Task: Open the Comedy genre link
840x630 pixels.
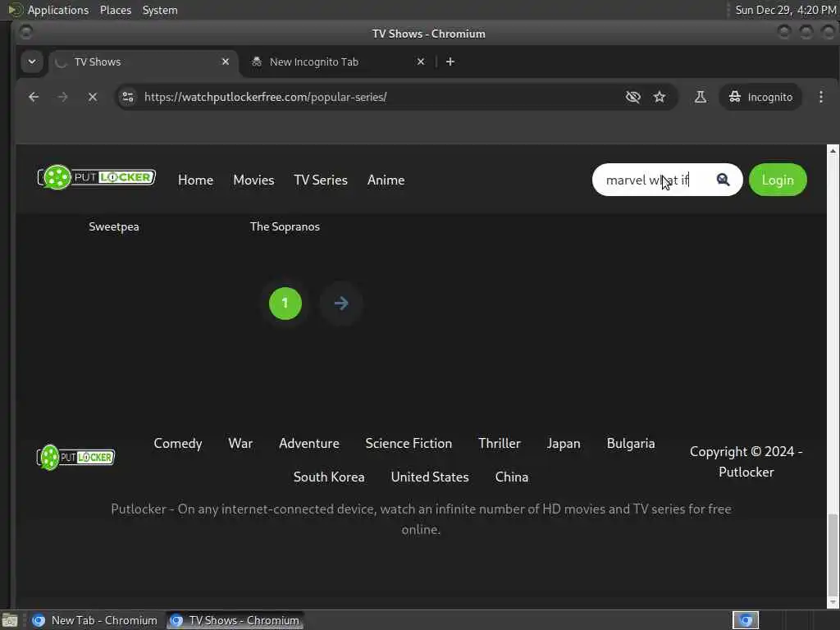Action: click(x=178, y=444)
